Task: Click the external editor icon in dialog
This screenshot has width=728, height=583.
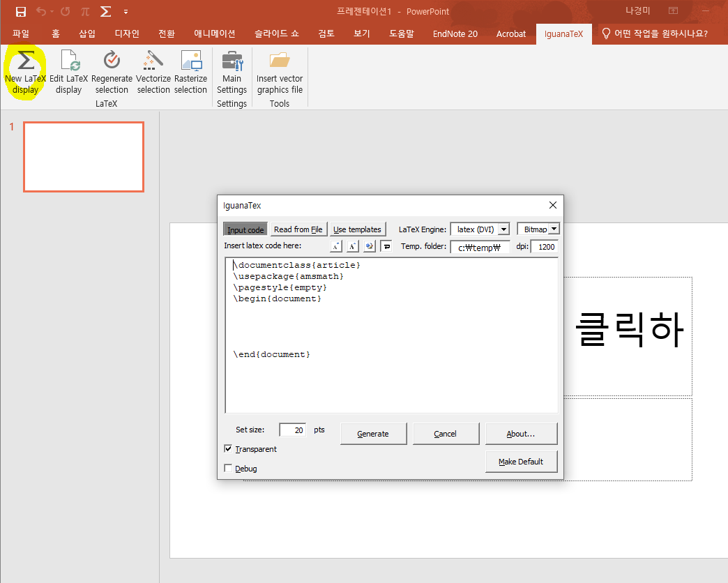Action: click(x=370, y=246)
